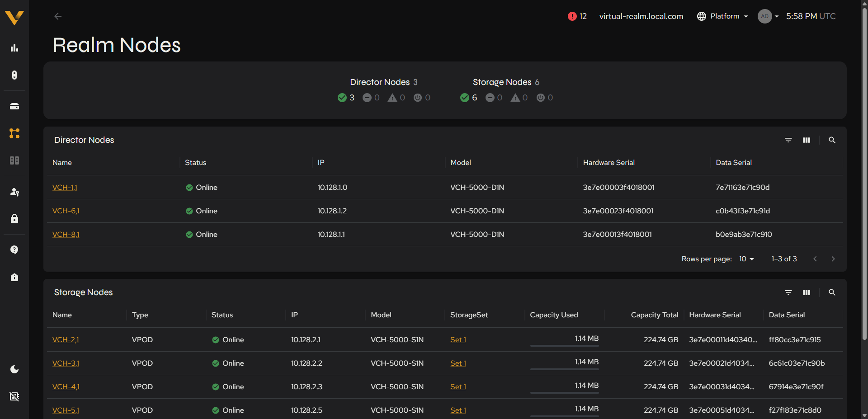Select the orange realm nodes sidebar icon
The image size is (868, 419).
pos(14,133)
